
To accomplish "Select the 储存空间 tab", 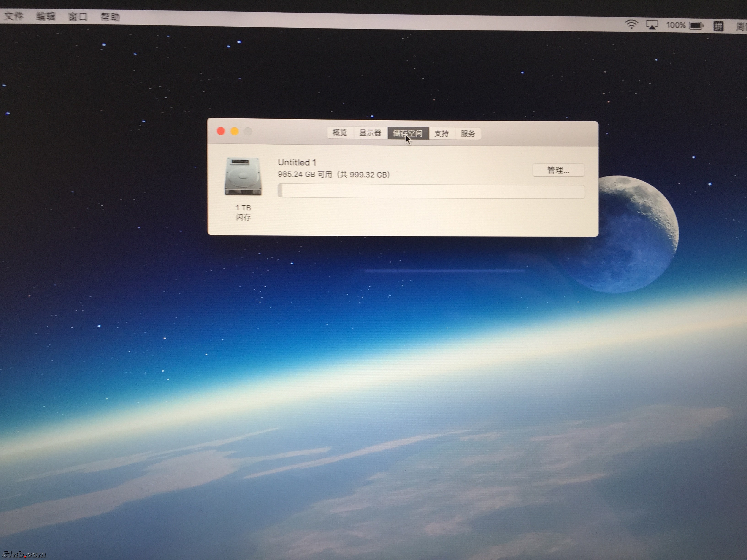I will pyautogui.click(x=408, y=133).
